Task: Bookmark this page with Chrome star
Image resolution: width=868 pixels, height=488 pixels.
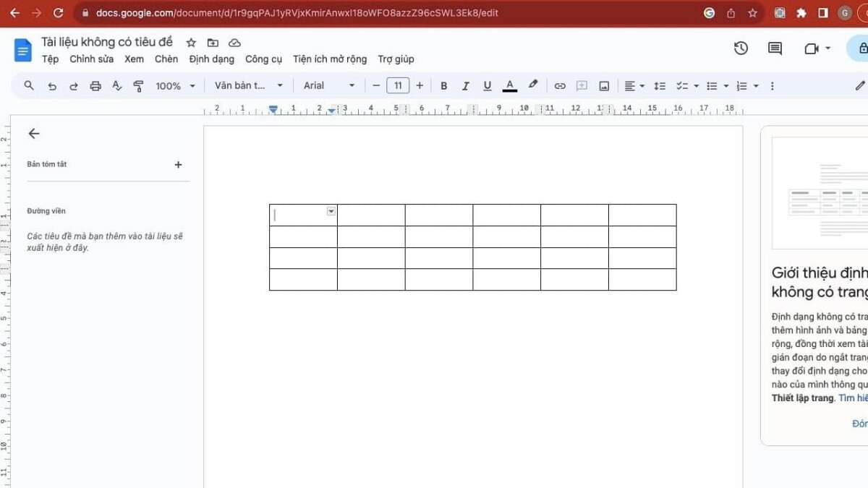Action: 752,13
